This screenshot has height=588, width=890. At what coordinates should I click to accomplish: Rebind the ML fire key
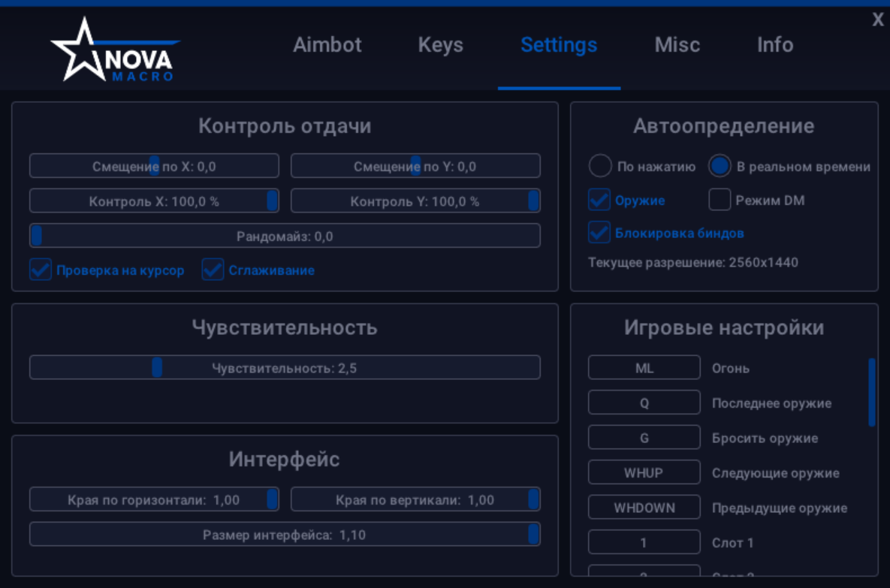644,367
